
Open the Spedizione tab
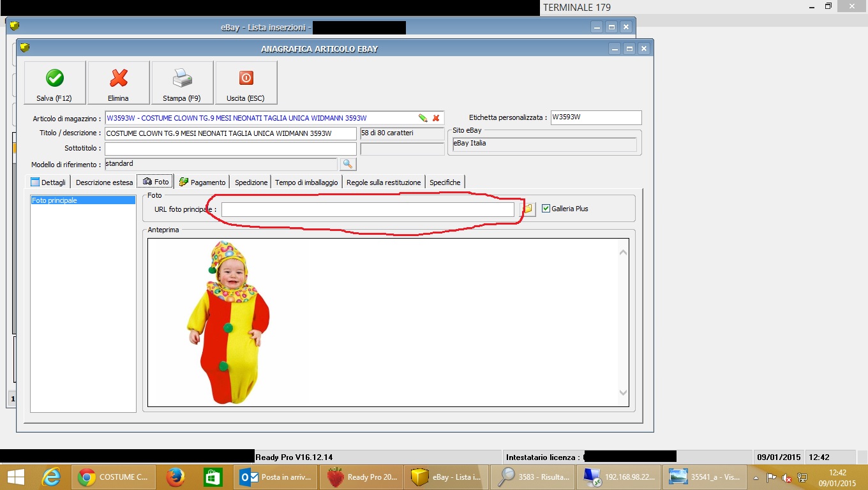[251, 182]
